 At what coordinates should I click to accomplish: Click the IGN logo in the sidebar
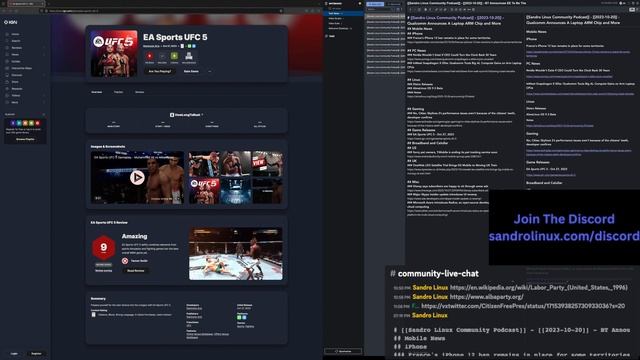click(11, 22)
